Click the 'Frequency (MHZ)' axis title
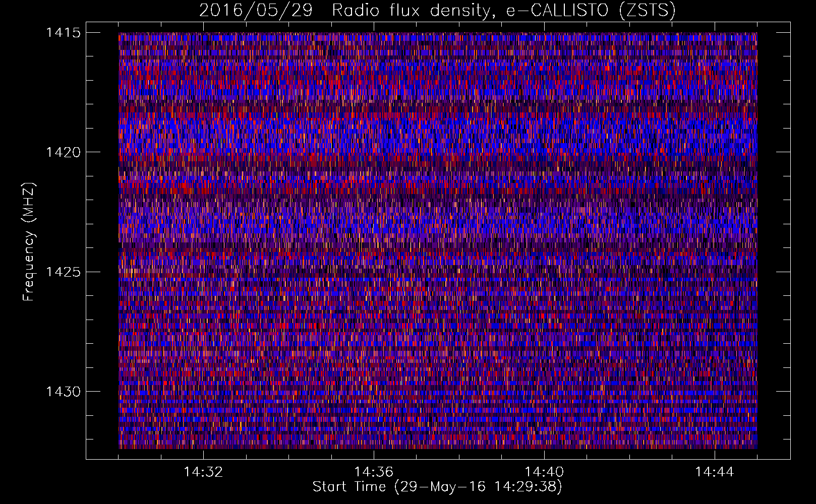The image size is (816, 504). pos(29,242)
